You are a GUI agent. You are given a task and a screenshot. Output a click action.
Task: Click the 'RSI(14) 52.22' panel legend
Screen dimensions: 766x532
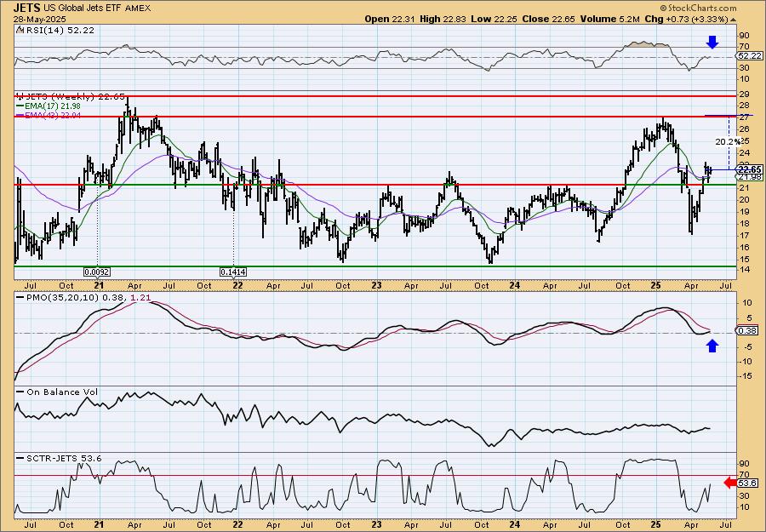tap(55, 30)
